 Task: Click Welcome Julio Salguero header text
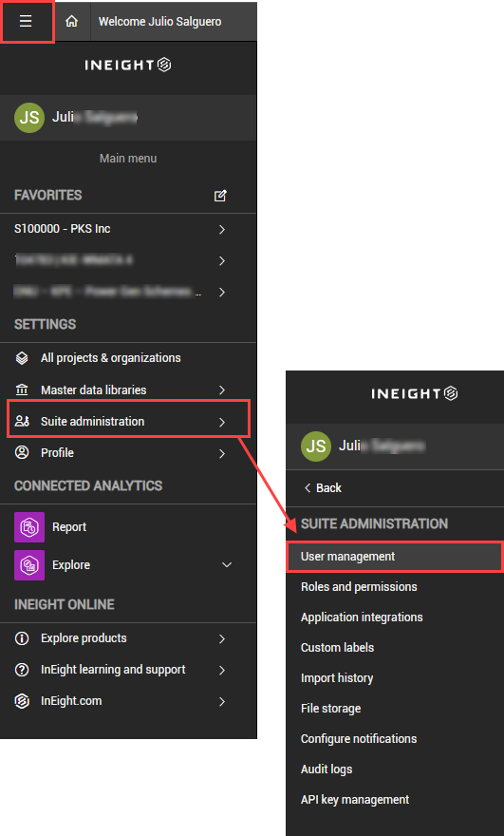[159, 22]
